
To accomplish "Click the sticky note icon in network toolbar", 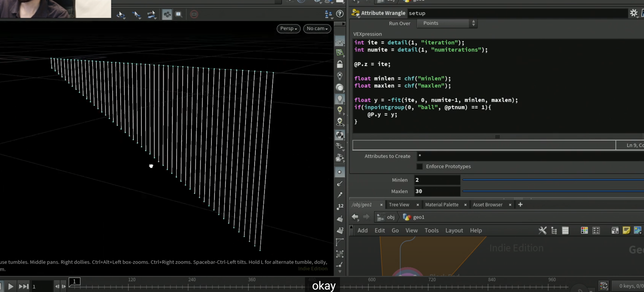I will click(x=626, y=230).
